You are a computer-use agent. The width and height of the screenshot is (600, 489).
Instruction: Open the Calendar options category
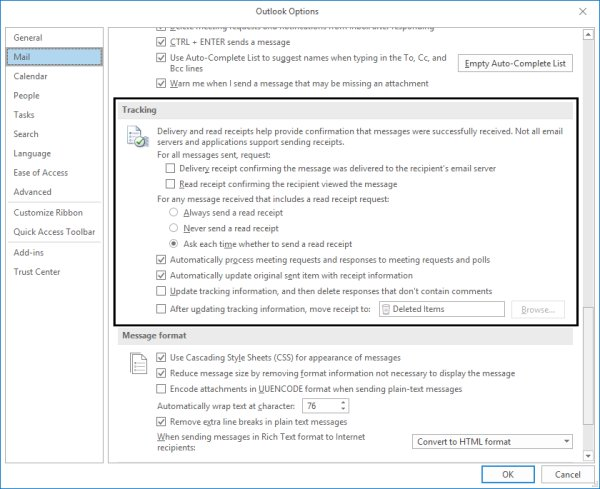(x=54, y=76)
